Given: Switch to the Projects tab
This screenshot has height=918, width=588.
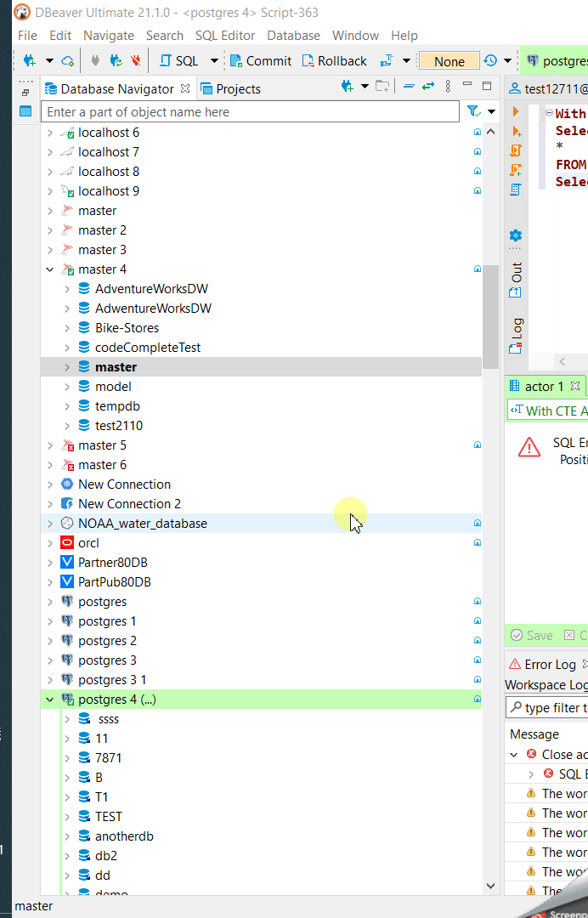Looking at the screenshot, I should (230, 88).
